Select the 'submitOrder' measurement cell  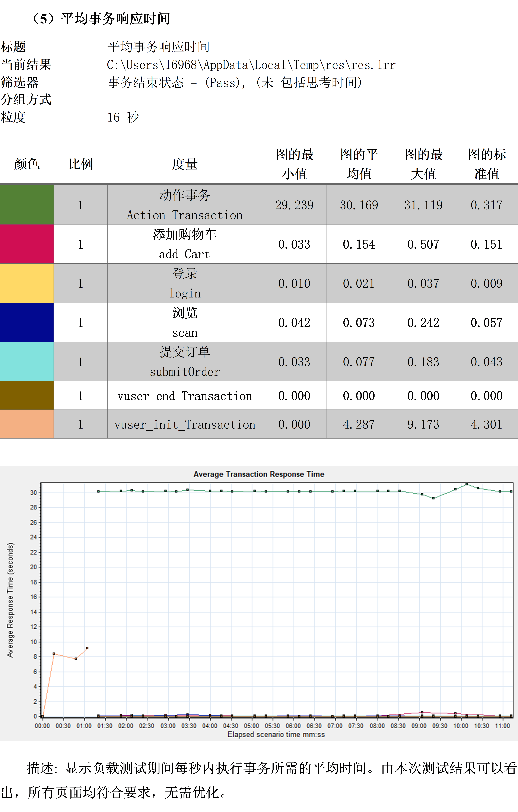coord(185,362)
